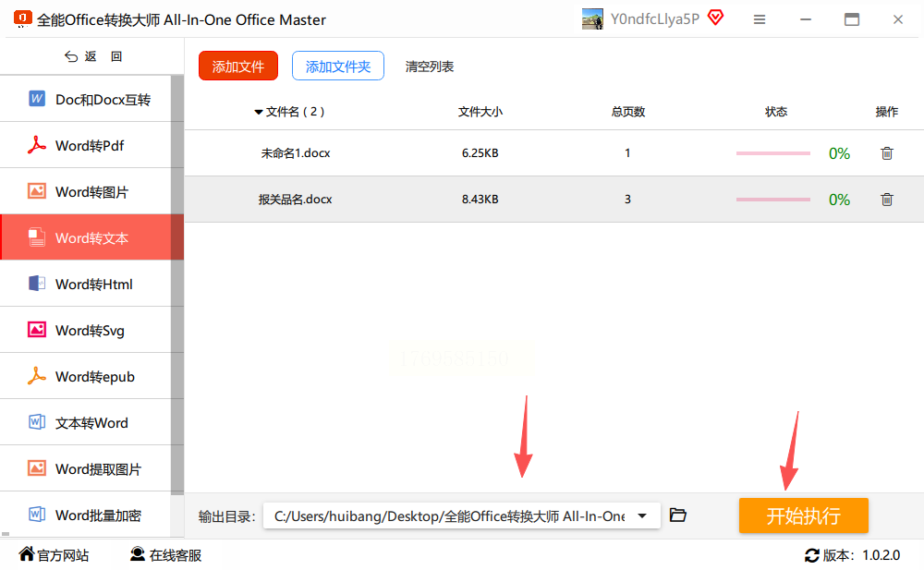Collapse file list with 文件名 triangle
Image resolution: width=924 pixels, height=570 pixels.
[x=258, y=112]
